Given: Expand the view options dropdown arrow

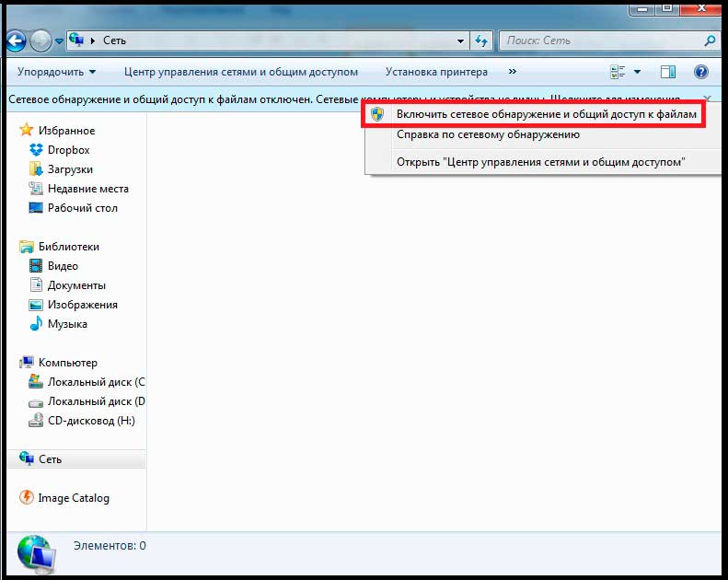Looking at the screenshot, I should point(637,72).
